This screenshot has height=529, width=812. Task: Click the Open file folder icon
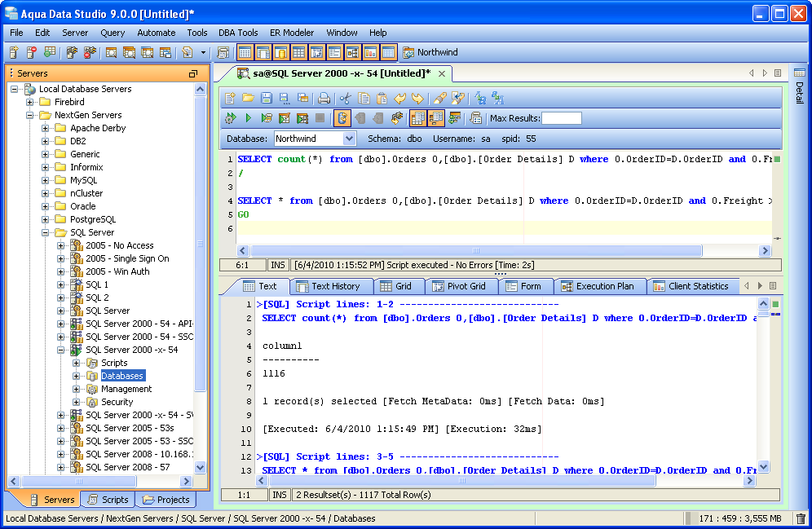coord(248,98)
